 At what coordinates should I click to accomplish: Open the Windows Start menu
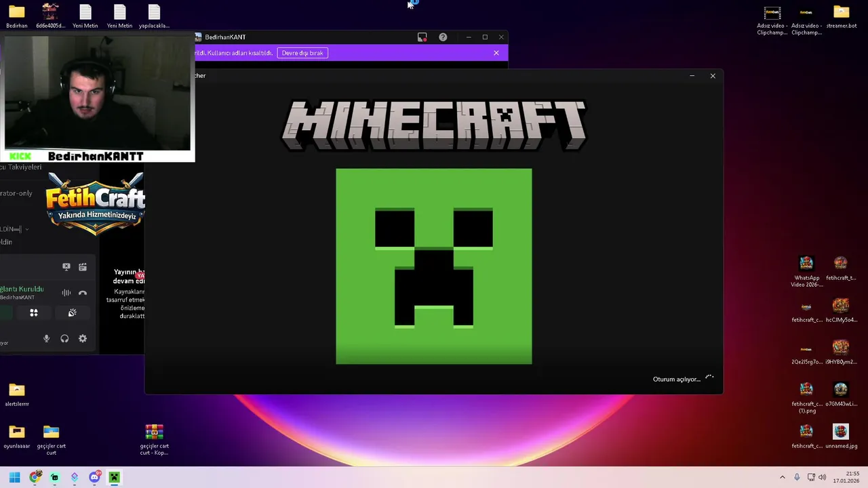pyautogui.click(x=15, y=477)
